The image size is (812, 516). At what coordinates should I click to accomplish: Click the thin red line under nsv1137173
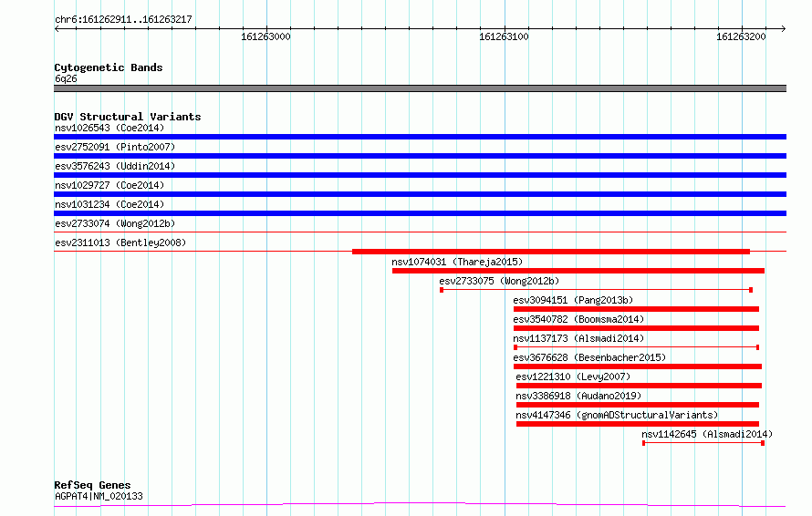(x=637, y=347)
